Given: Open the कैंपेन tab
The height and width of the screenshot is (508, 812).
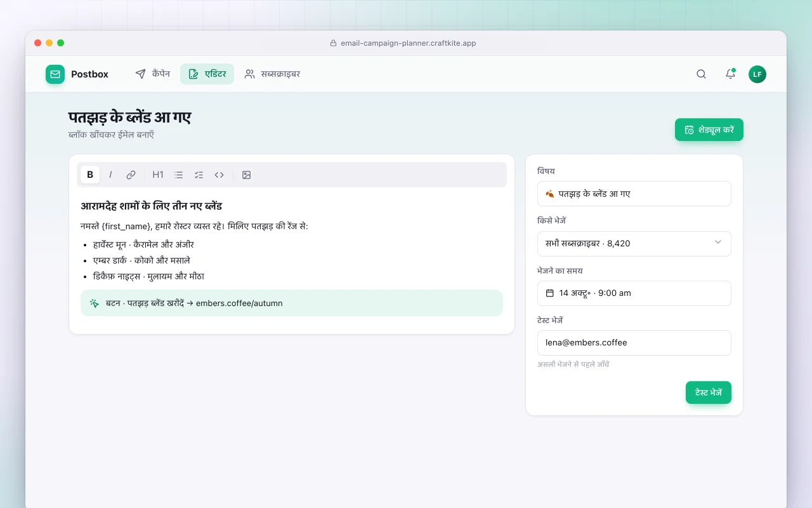Looking at the screenshot, I should point(152,74).
